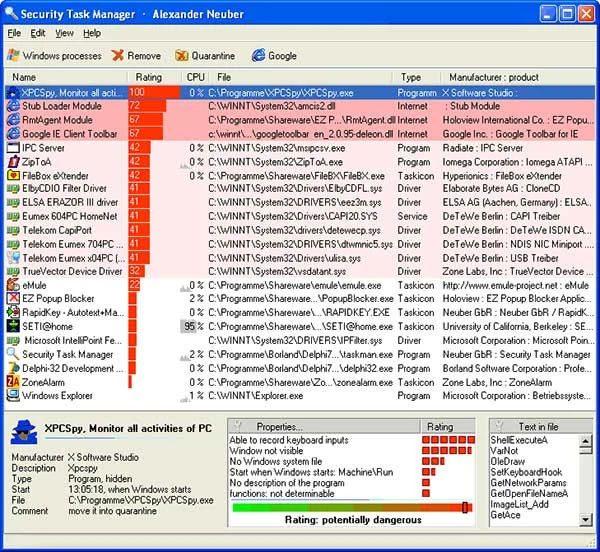Click the magnifier icon of Security Task Manager row
600x552 pixels.
click(x=13, y=354)
